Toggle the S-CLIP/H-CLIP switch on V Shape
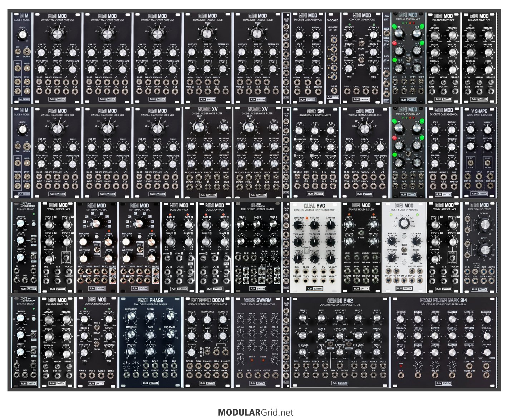 (471, 163)
